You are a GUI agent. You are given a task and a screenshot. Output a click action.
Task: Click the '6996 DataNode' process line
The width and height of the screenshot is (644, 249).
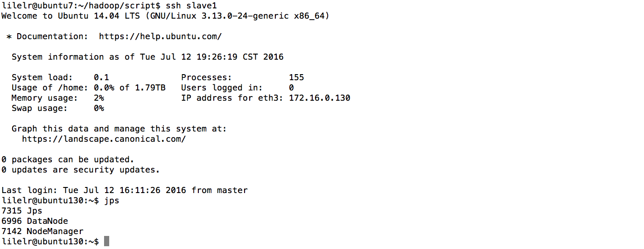(35, 221)
